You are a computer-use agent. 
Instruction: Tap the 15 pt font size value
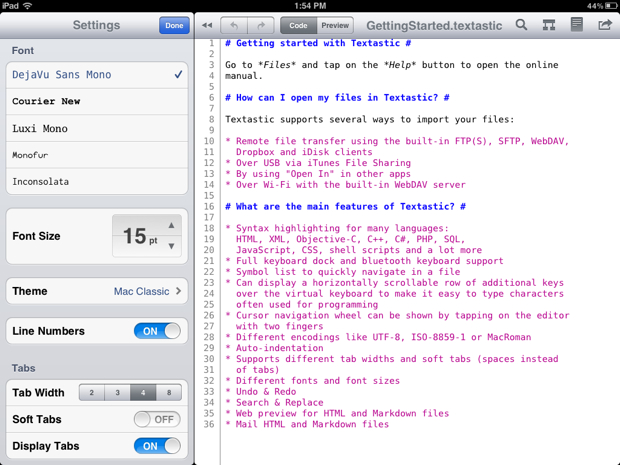(x=140, y=236)
